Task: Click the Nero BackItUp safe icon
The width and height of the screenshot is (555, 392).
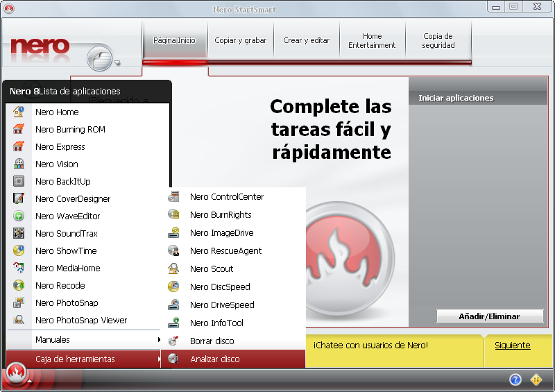Action: click(x=19, y=181)
